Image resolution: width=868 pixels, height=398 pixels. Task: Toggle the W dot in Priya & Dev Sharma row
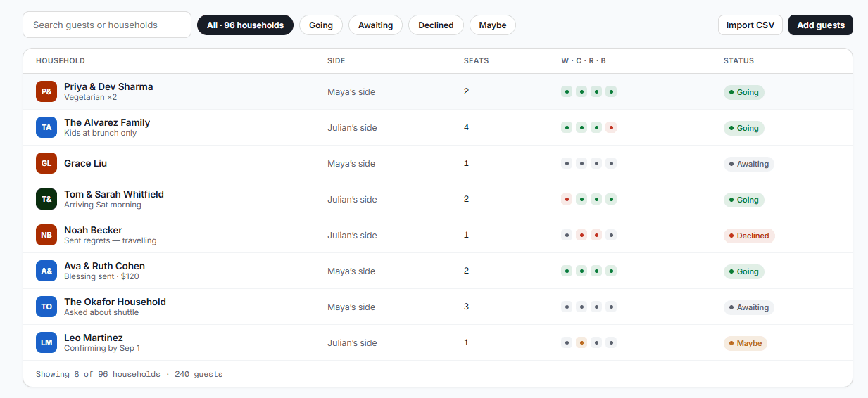567,91
